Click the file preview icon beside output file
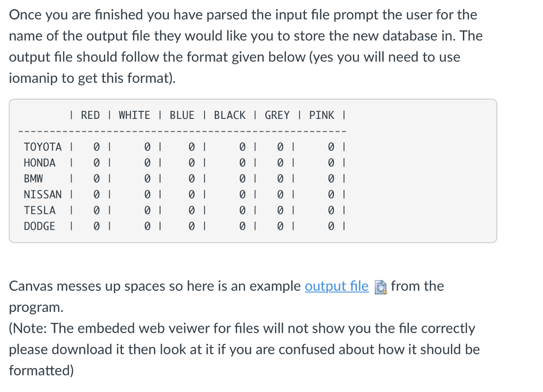This screenshot has width=543, height=392. coord(381,287)
